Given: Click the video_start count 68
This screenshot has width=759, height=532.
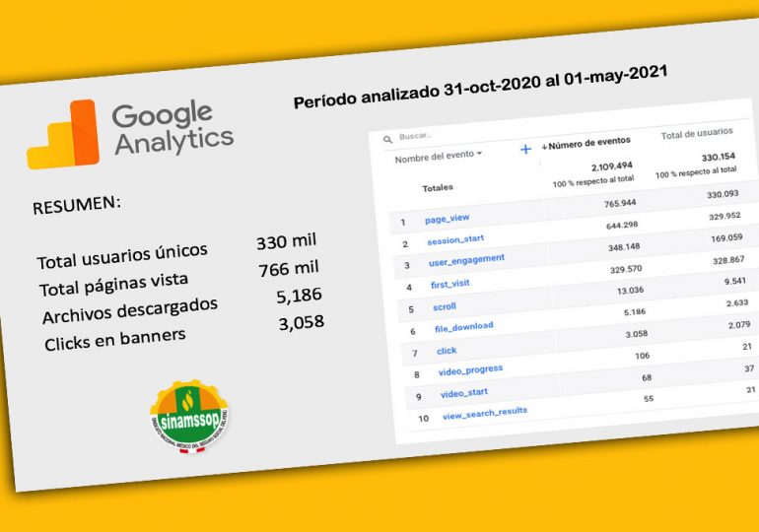Looking at the screenshot, I should [647, 377].
